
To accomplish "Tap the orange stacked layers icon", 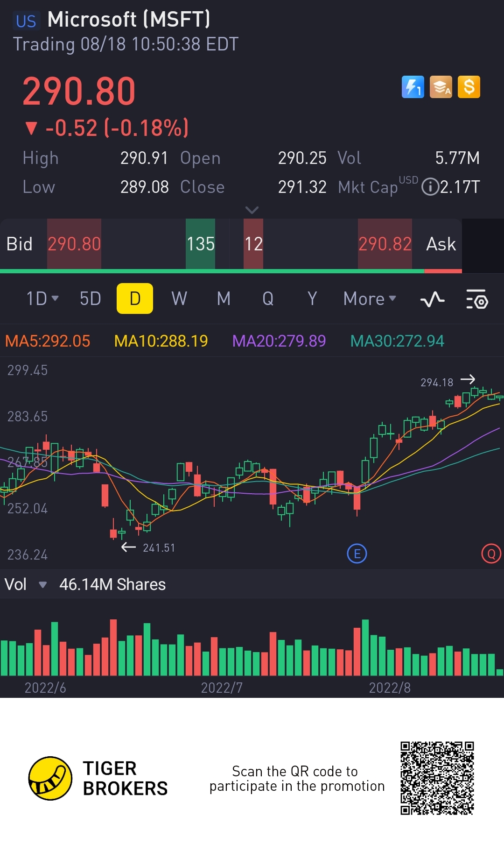I will 441,87.
